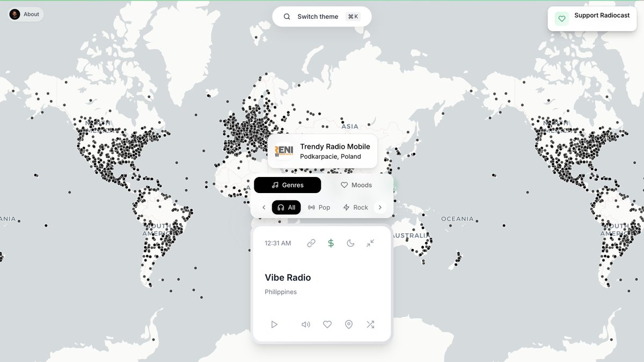Open the Trendy Radio Mobile station card
The width and height of the screenshot is (644, 362).
click(x=322, y=151)
